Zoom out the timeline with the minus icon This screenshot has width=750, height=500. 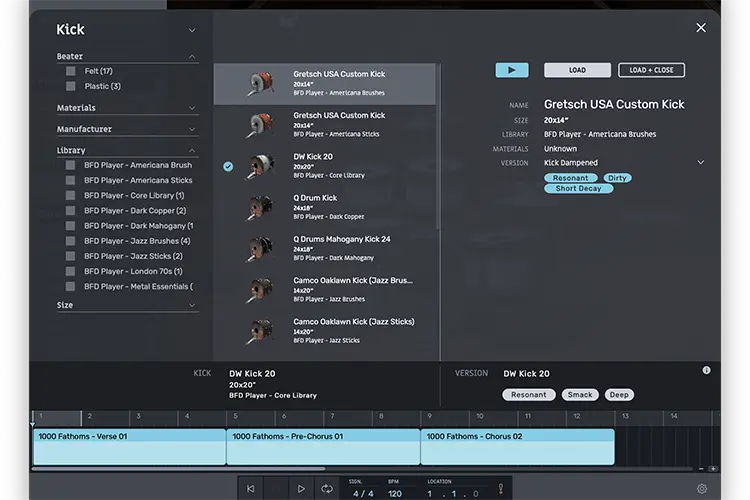coord(701,469)
